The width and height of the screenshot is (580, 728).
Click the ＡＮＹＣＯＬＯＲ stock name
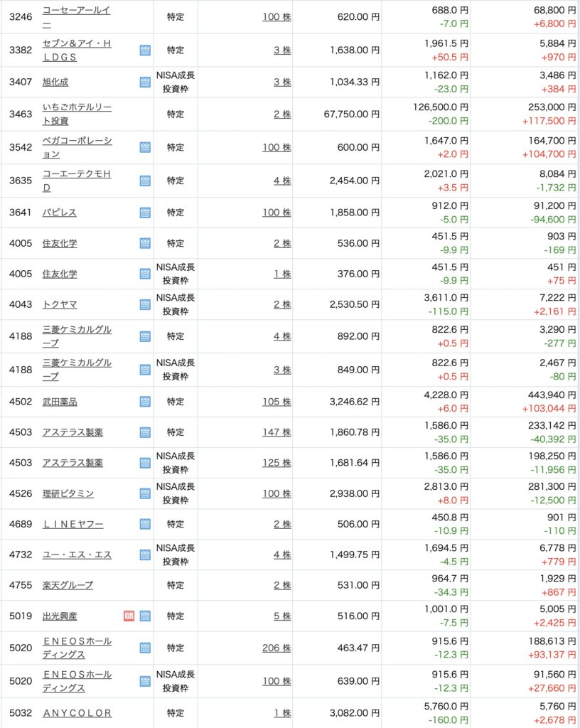pos(77,712)
